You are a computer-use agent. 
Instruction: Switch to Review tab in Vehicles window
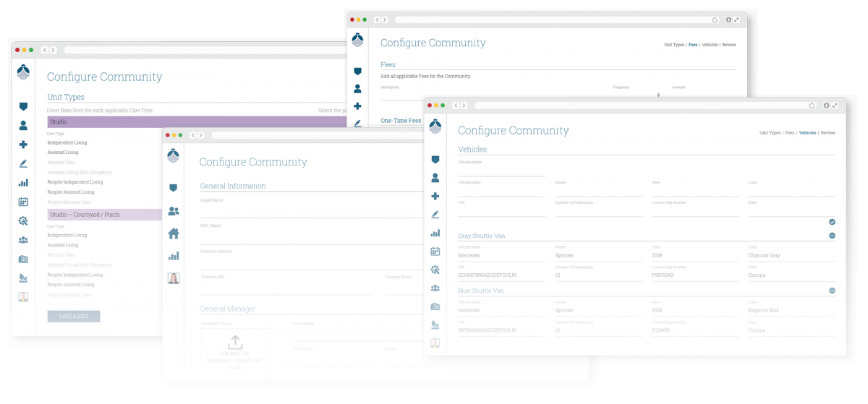pos(827,133)
